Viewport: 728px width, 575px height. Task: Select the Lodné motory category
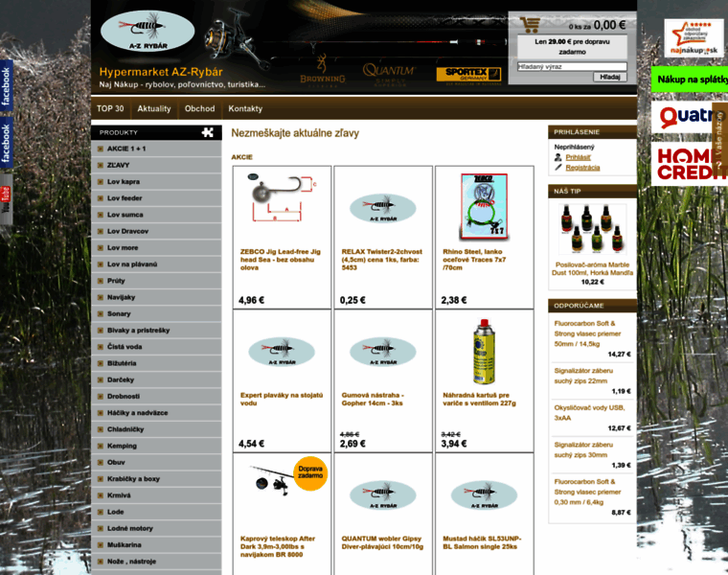[x=156, y=528]
